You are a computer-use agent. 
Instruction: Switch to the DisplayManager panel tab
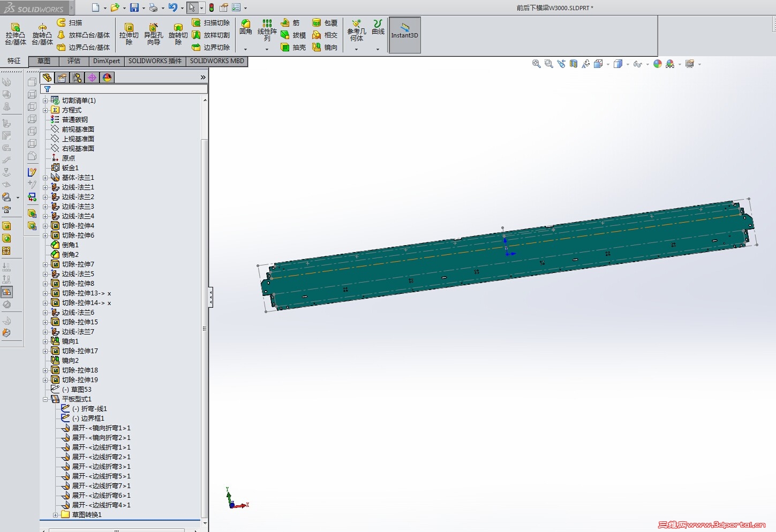pos(107,78)
